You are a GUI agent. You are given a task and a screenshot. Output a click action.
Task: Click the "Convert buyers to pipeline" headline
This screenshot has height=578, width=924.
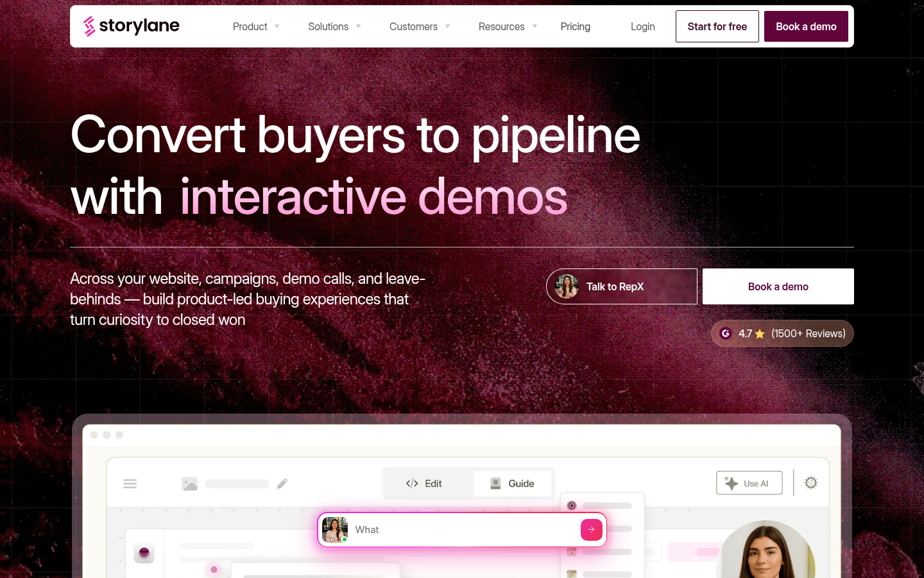355,135
